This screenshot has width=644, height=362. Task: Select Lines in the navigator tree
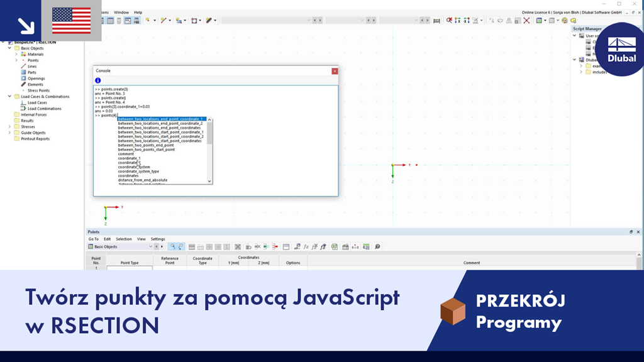click(32, 66)
